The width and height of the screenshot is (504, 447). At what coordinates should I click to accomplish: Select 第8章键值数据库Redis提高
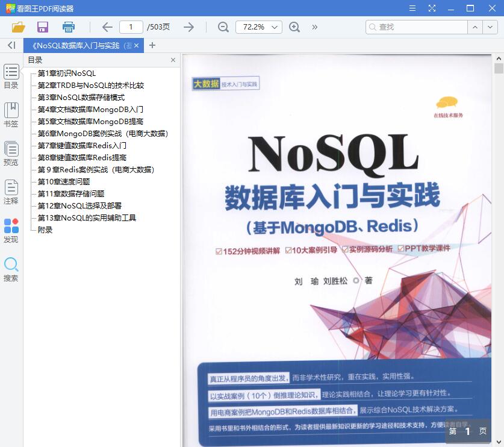82,158
